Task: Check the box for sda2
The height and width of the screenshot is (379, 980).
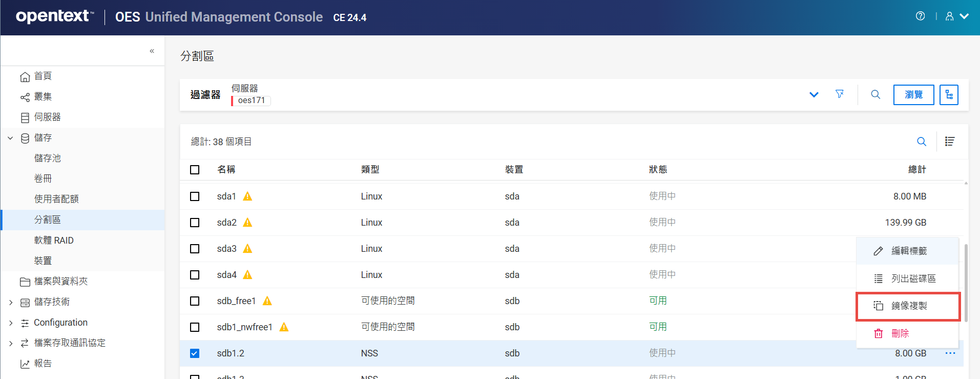Action: coord(195,223)
